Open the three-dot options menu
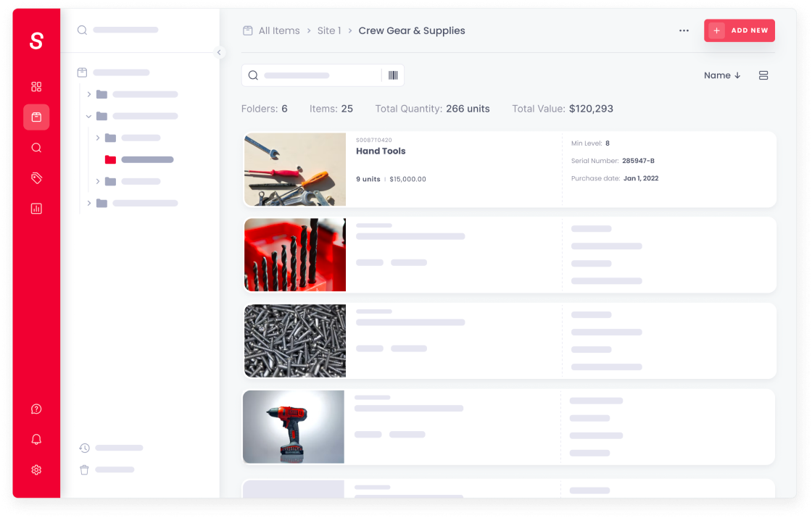This screenshot has height=518, width=812. pyautogui.click(x=684, y=30)
